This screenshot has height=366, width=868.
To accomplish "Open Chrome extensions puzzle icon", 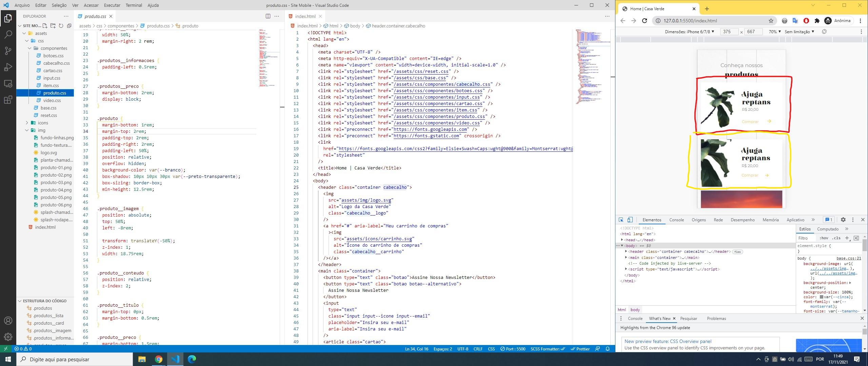I will (817, 21).
